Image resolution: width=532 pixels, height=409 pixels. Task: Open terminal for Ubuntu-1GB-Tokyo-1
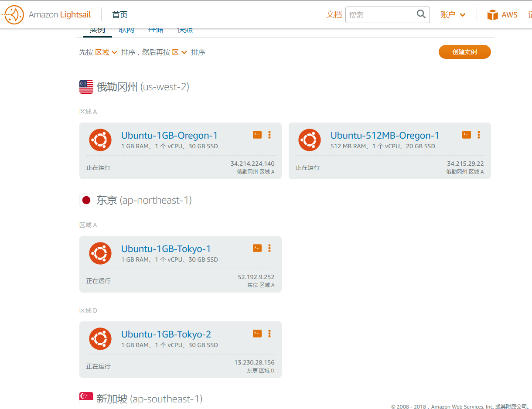tap(257, 248)
